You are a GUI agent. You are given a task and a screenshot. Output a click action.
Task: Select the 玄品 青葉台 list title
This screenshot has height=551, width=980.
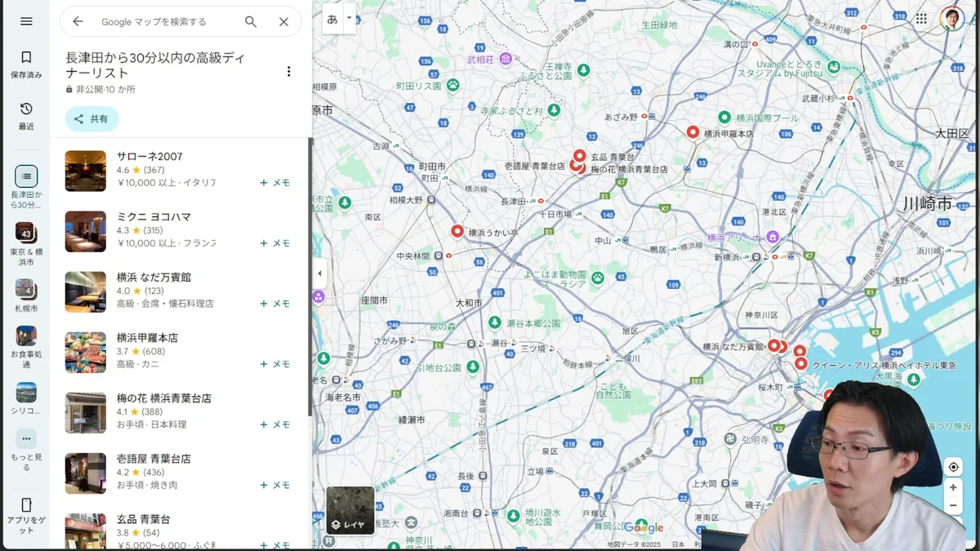click(143, 519)
